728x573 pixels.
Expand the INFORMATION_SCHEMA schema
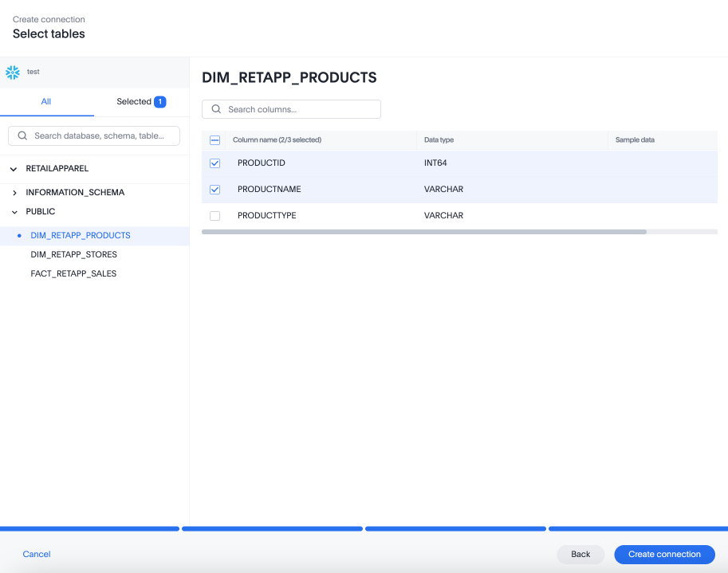(14, 193)
